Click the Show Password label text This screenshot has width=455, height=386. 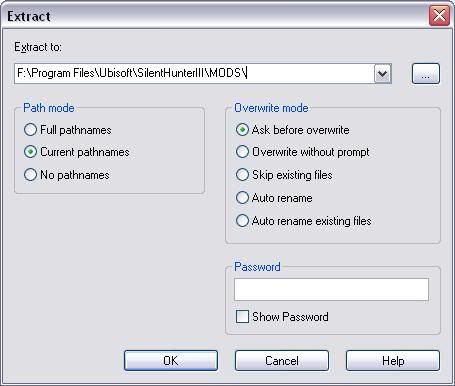(x=290, y=317)
